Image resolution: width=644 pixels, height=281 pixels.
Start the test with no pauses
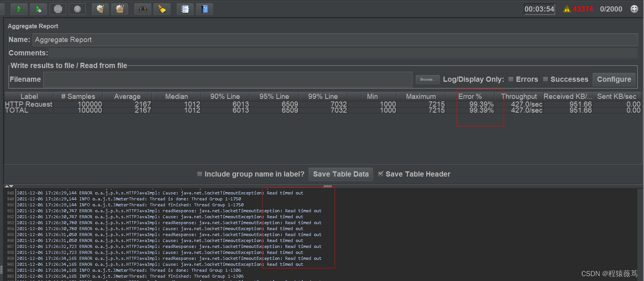(x=39, y=9)
